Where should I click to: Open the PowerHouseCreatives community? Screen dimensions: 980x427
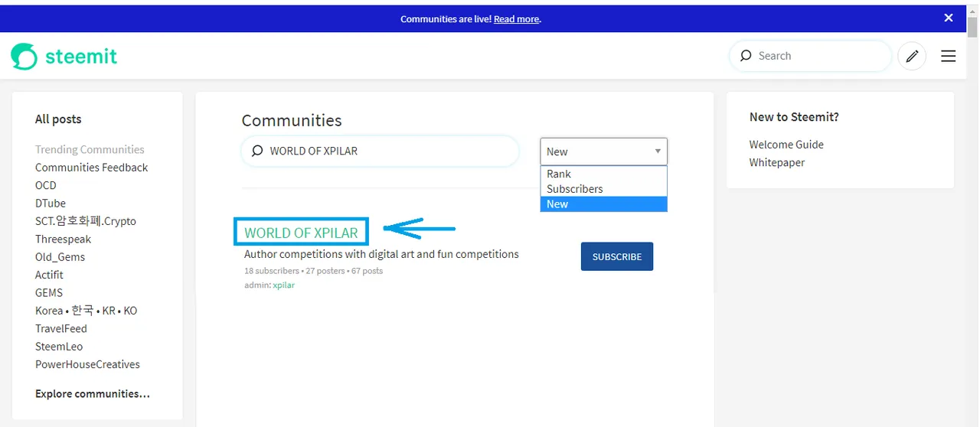pyautogui.click(x=87, y=364)
